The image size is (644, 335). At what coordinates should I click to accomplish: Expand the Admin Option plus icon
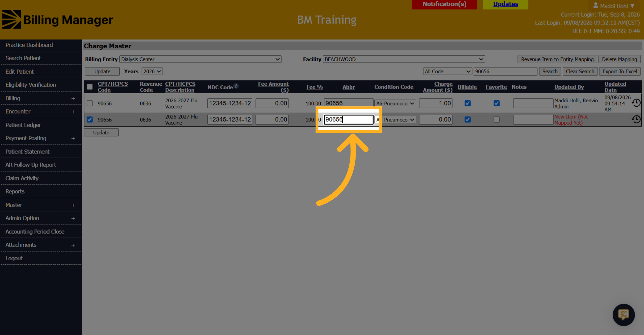click(x=73, y=218)
